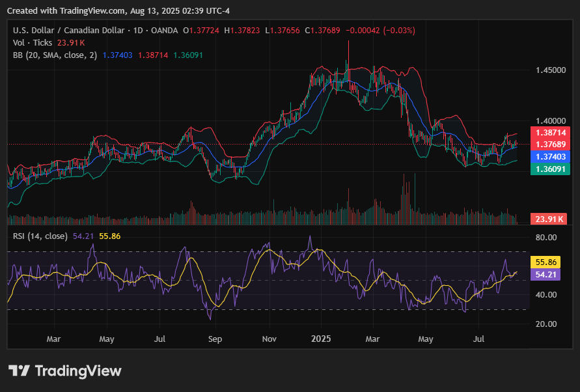Viewport: 580px width, 392px height.
Task: Click the 23.91 K value beside Vol · Ticks
Action: 71,42
